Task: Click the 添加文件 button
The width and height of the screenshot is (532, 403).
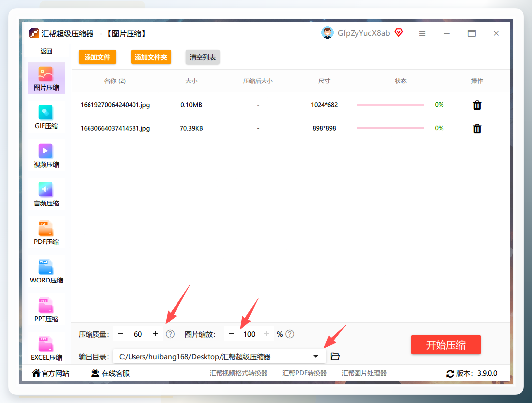Action: (97, 57)
